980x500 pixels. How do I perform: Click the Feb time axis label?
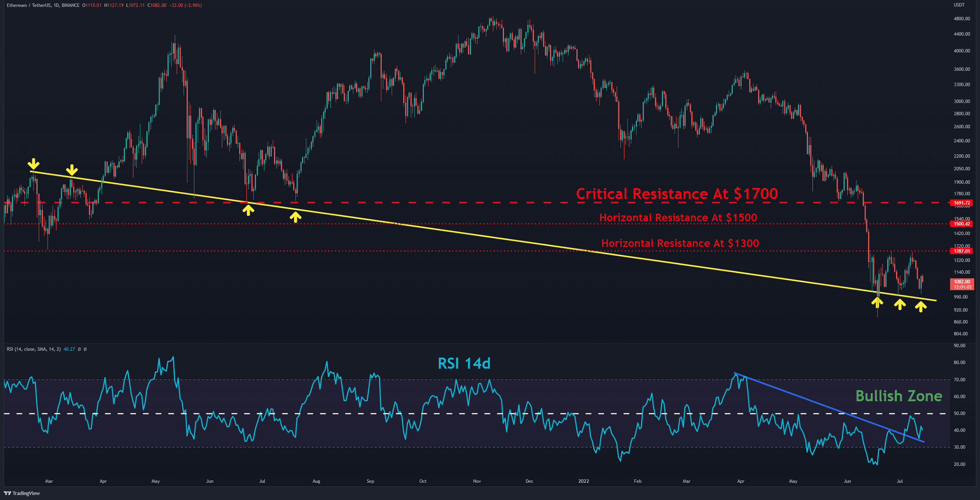(638, 481)
